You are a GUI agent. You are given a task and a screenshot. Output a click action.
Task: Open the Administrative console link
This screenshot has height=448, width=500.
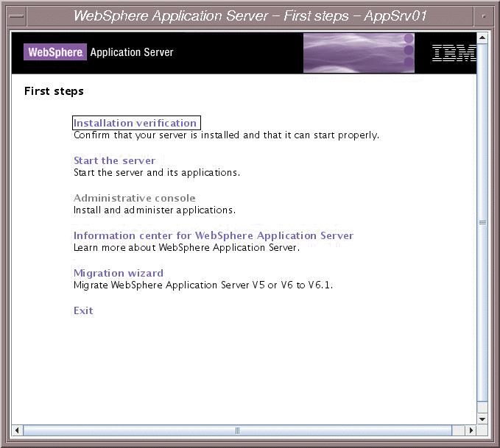(x=134, y=198)
